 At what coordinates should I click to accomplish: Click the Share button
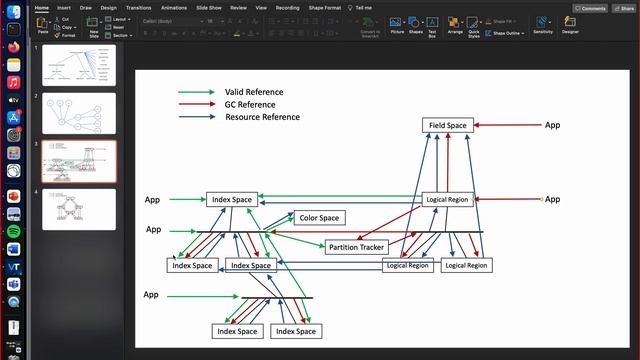click(624, 8)
